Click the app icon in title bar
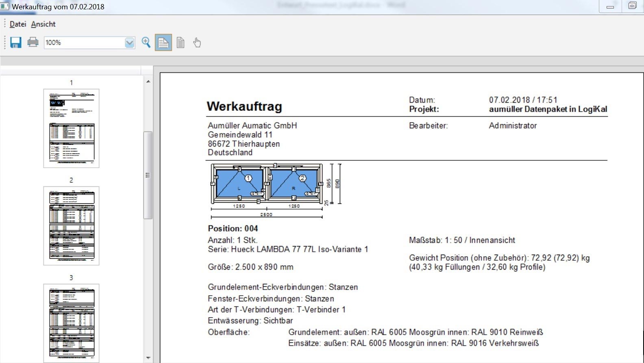 coord(5,6)
